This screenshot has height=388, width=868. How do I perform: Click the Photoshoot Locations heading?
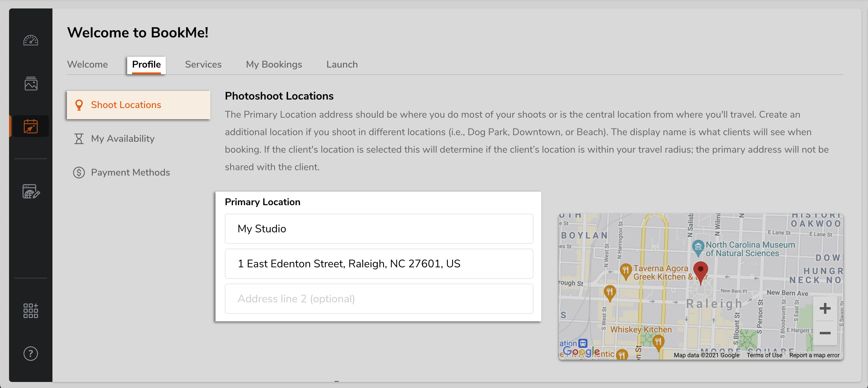[279, 96]
